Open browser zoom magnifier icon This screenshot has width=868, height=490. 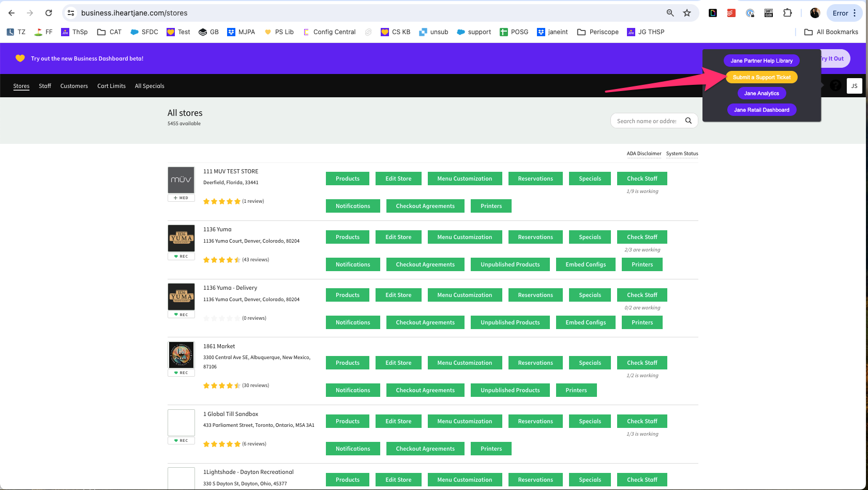tap(670, 13)
